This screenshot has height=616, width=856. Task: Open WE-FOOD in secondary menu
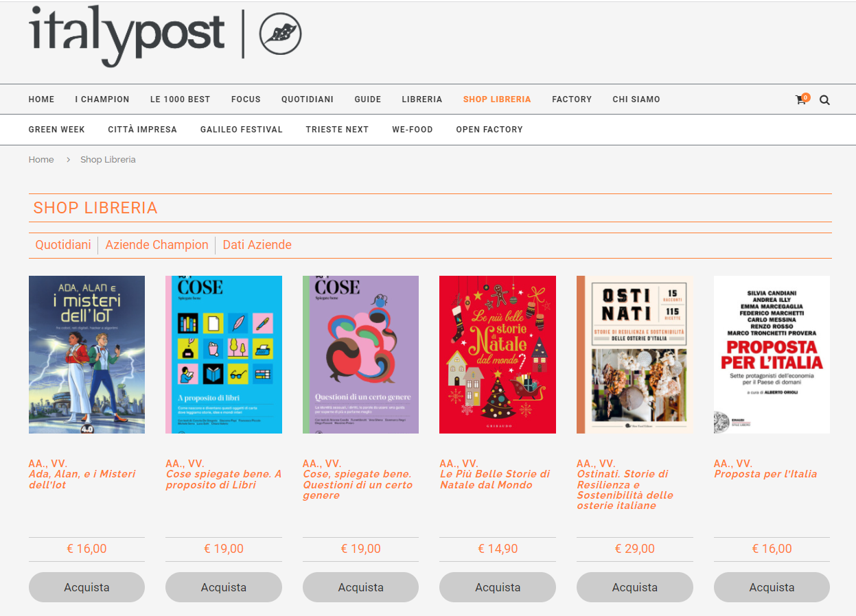coord(413,130)
